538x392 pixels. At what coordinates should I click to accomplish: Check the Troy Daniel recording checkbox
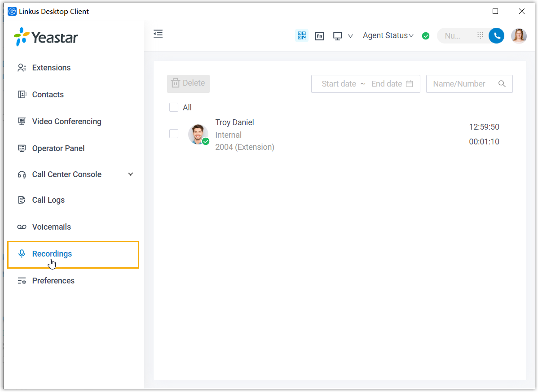tap(174, 134)
